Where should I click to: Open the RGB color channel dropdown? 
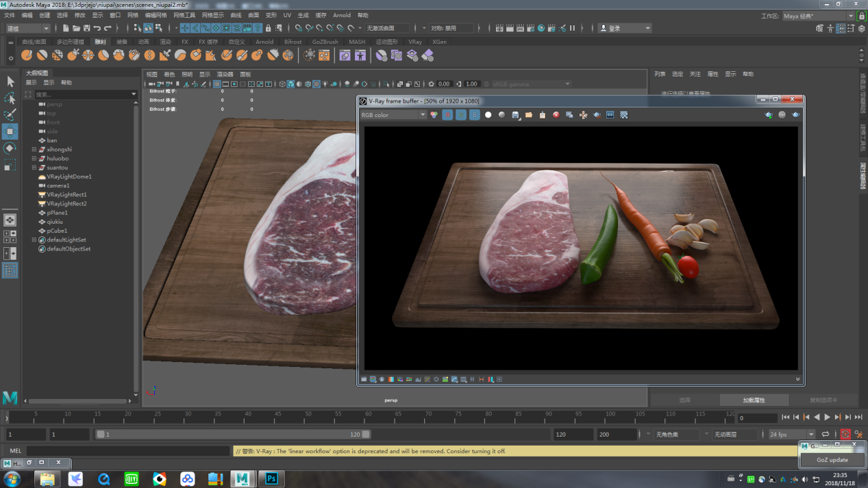(x=393, y=115)
